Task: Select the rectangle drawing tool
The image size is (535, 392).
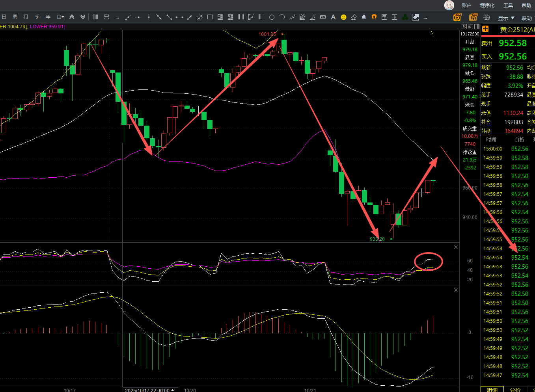Action: click(x=210, y=17)
